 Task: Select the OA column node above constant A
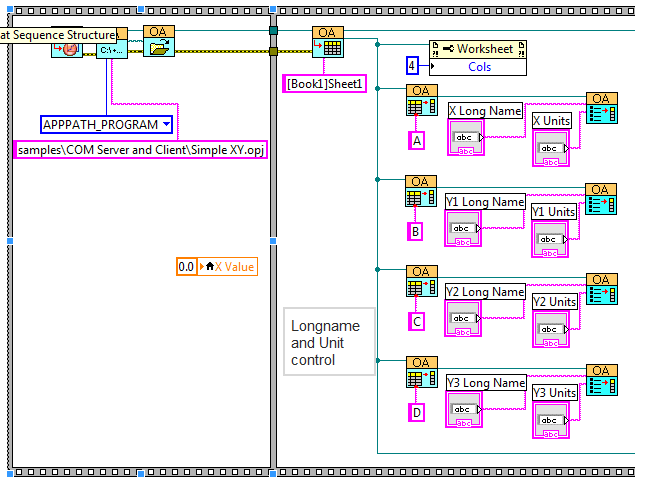click(419, 101)
